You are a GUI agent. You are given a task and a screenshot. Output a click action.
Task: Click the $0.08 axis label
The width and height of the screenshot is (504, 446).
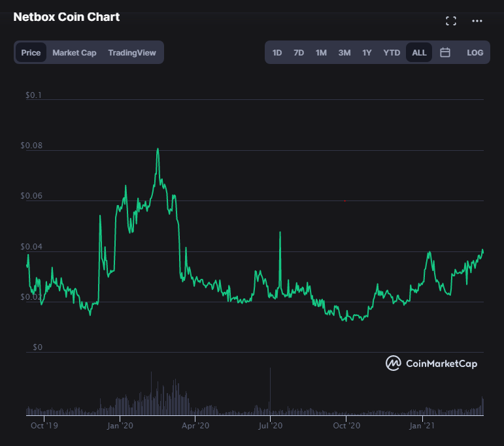(x=31, y=146)
